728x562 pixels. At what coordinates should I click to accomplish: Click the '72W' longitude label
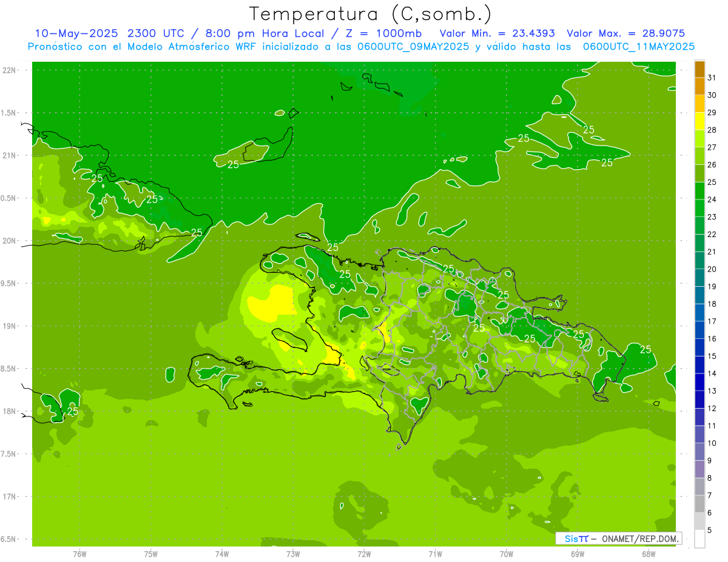(x=364, y=554)
